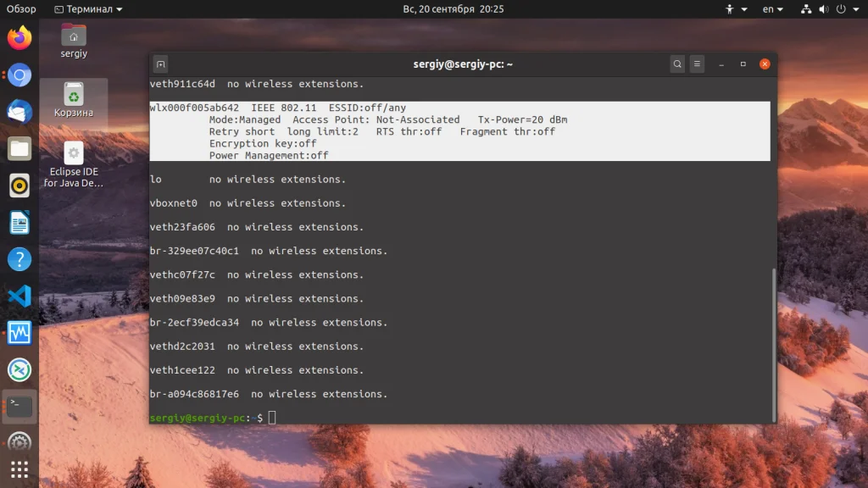
Task: Show the applications grid
Action: pyautogui.click(x=19, y=469)
